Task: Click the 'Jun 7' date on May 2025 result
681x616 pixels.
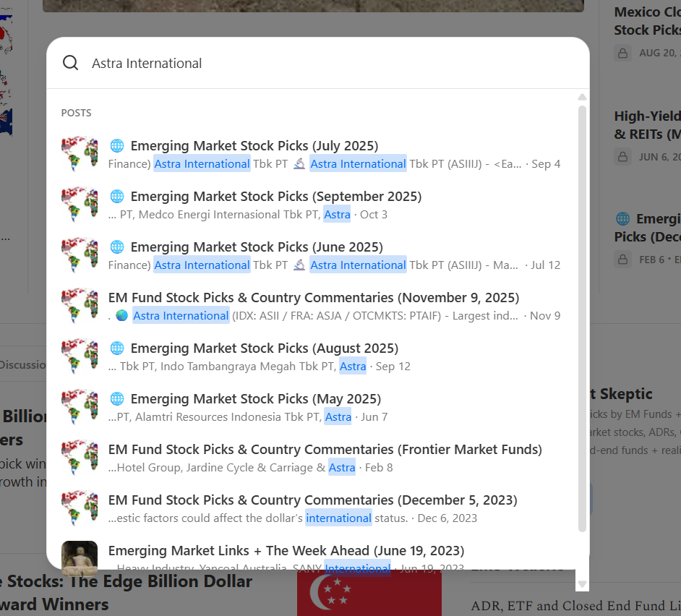Action: click(374, 417)
